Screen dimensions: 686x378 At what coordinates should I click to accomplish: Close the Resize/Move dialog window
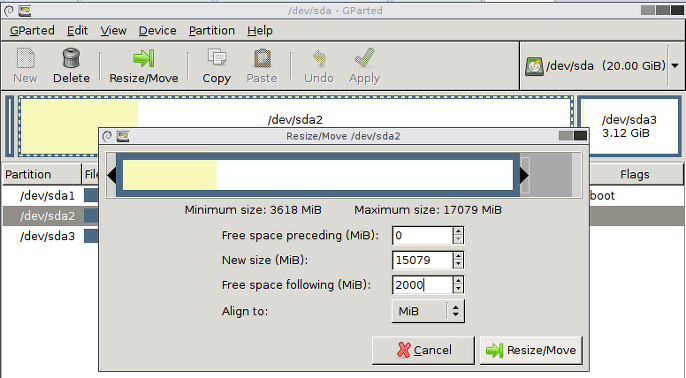point(581,136)
